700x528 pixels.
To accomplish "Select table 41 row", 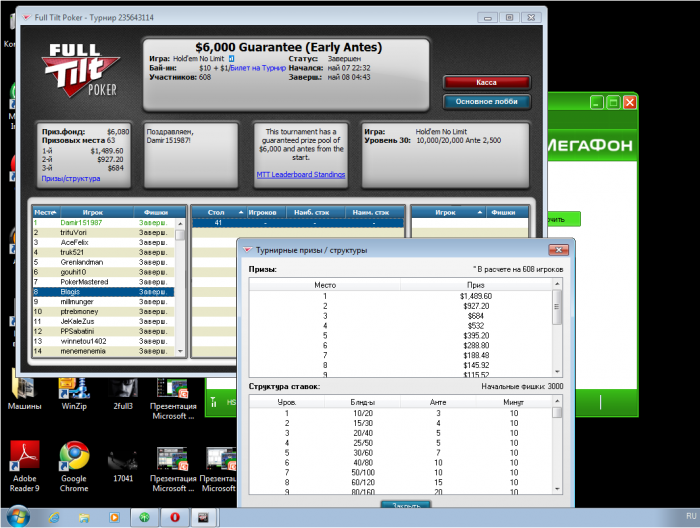I will click(298, 223).
